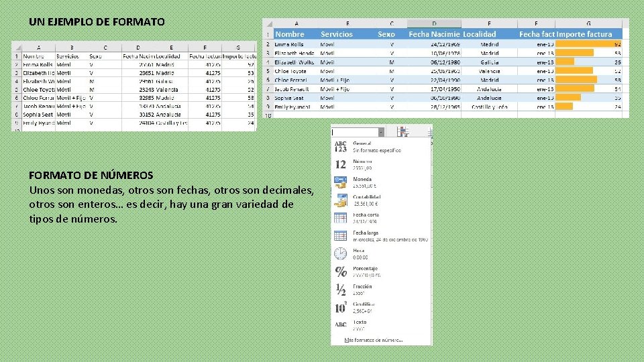Select column A header in formatted sheet

[296, 24]
